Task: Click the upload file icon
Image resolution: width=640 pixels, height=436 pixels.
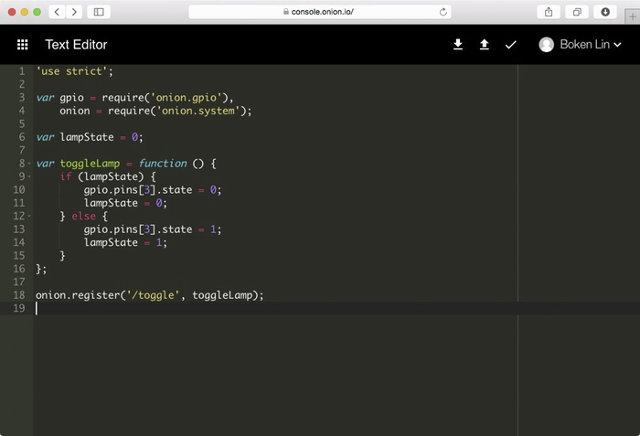Action: pyautogui.click(x=484, y=44)
